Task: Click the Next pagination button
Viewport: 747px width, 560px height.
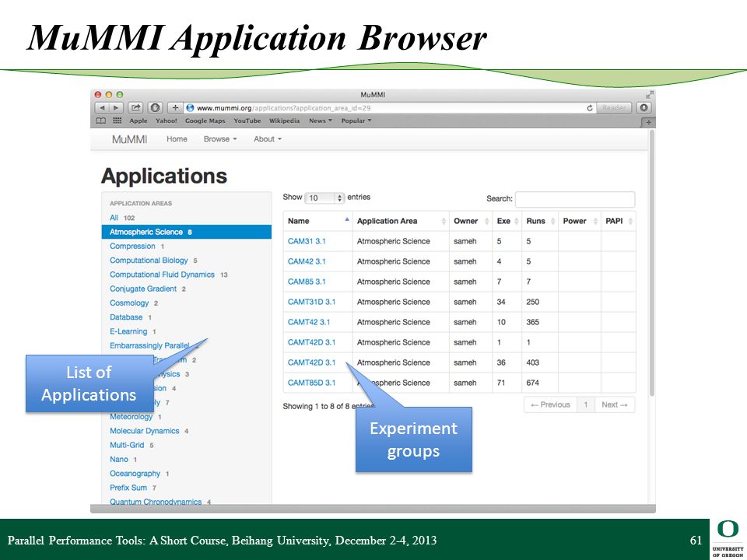Action: click(615, 404)
